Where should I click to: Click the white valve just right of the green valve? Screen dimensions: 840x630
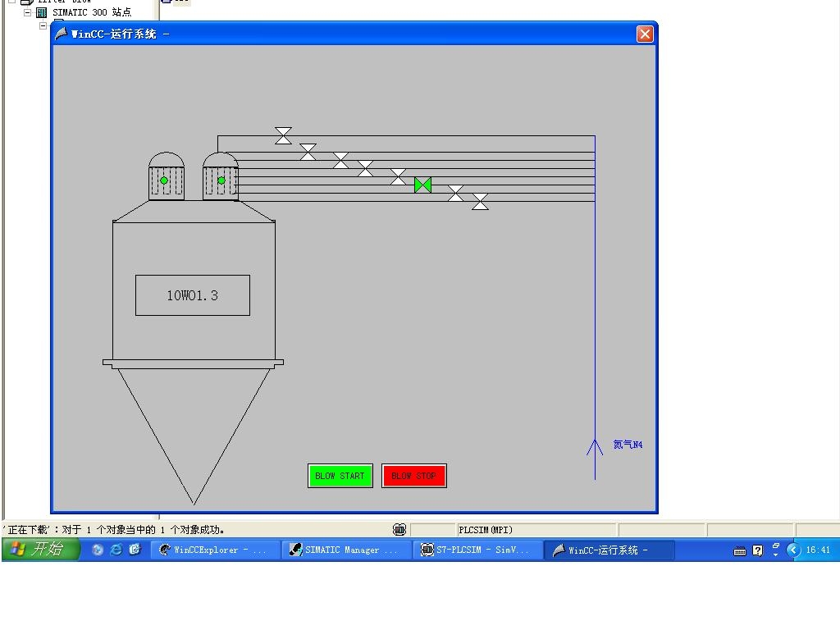[x=455, y=194]
